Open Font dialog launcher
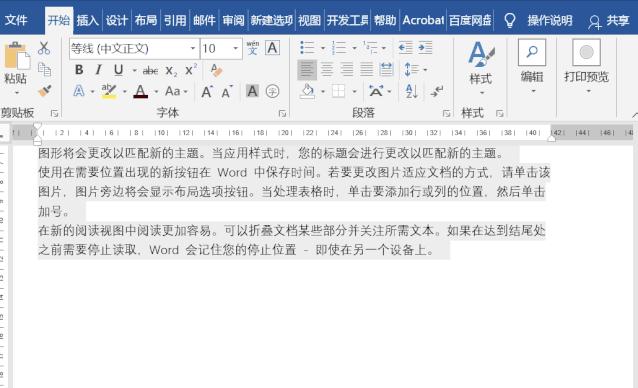 tap(282, 113)
